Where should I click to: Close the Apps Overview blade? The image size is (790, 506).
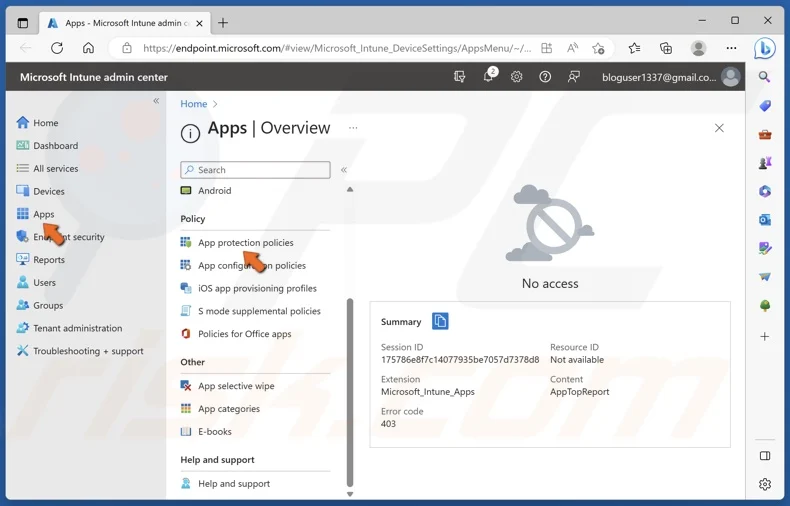719,128
